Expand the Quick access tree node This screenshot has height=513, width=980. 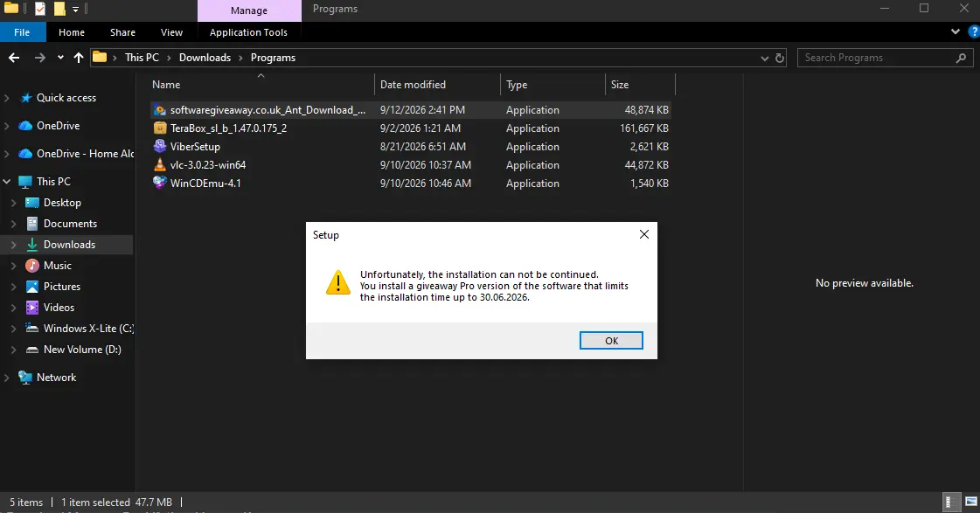click(7, 98)
